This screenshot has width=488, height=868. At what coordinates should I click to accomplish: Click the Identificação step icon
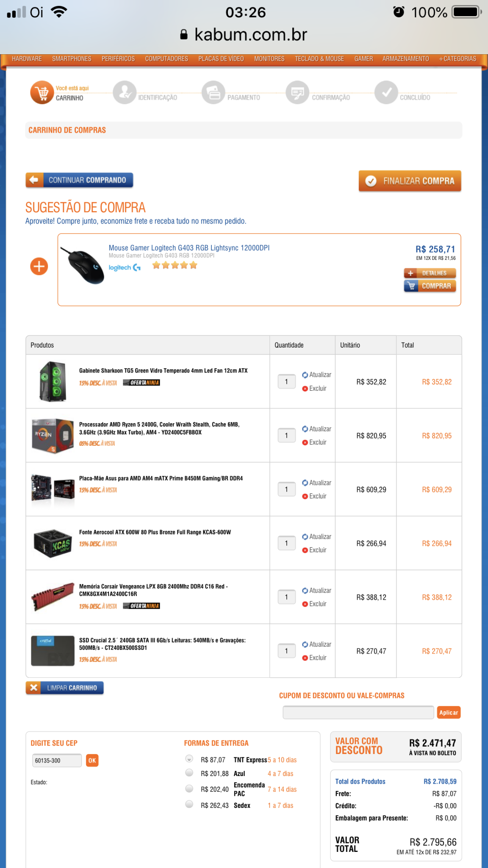[125, 92]
